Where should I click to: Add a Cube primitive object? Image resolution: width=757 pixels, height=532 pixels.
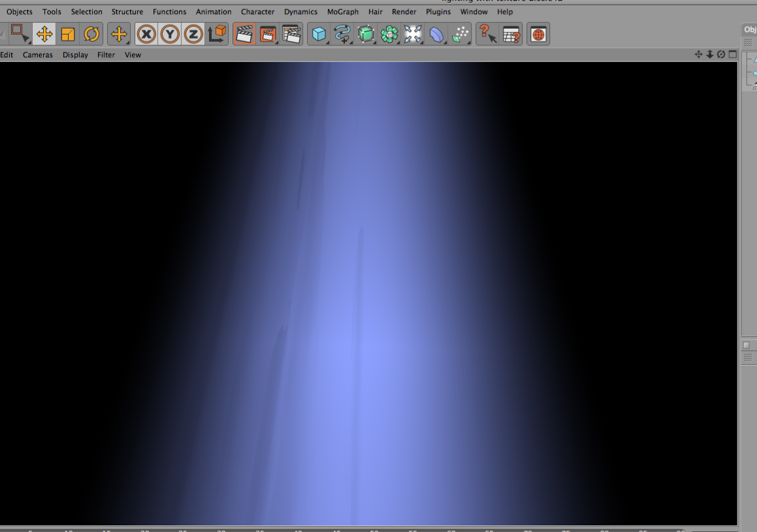pos(319,34)
